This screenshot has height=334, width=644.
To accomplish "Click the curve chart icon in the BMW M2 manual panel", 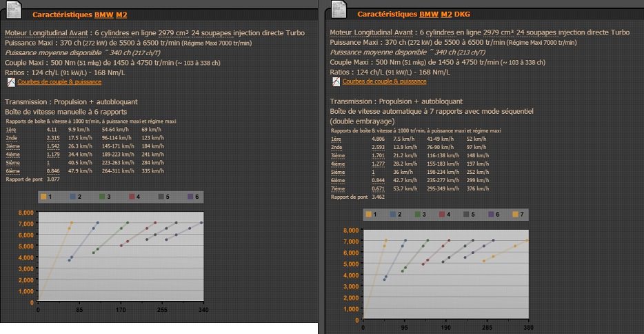I will click(x=11, y=82).
